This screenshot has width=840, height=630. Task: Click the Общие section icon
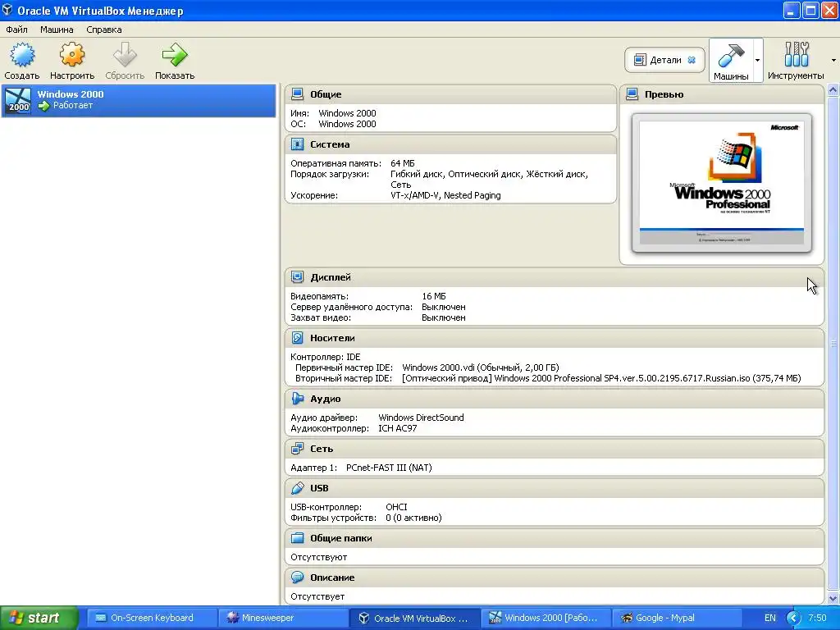point(297,94)
